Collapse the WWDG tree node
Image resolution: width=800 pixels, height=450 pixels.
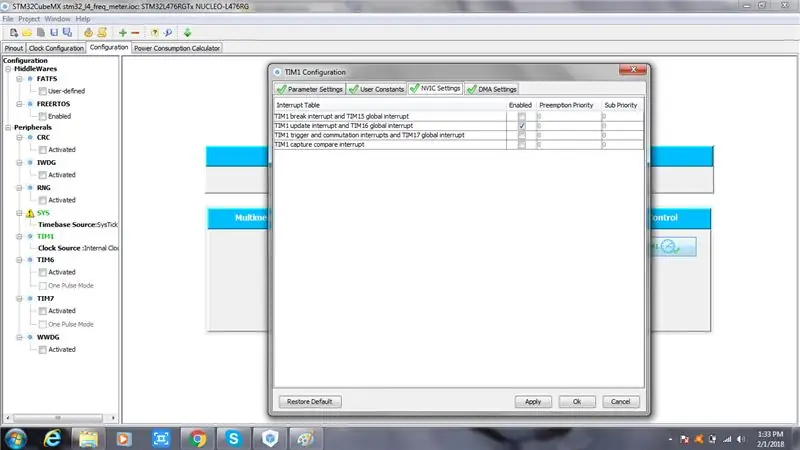[x=19, y=337]
